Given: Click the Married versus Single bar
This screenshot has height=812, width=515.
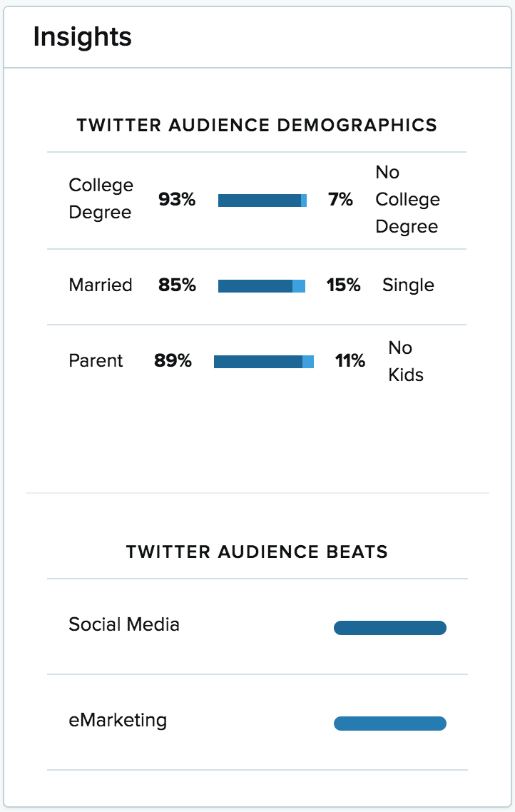Looking at the screenshot, I should tap(262, 285).
